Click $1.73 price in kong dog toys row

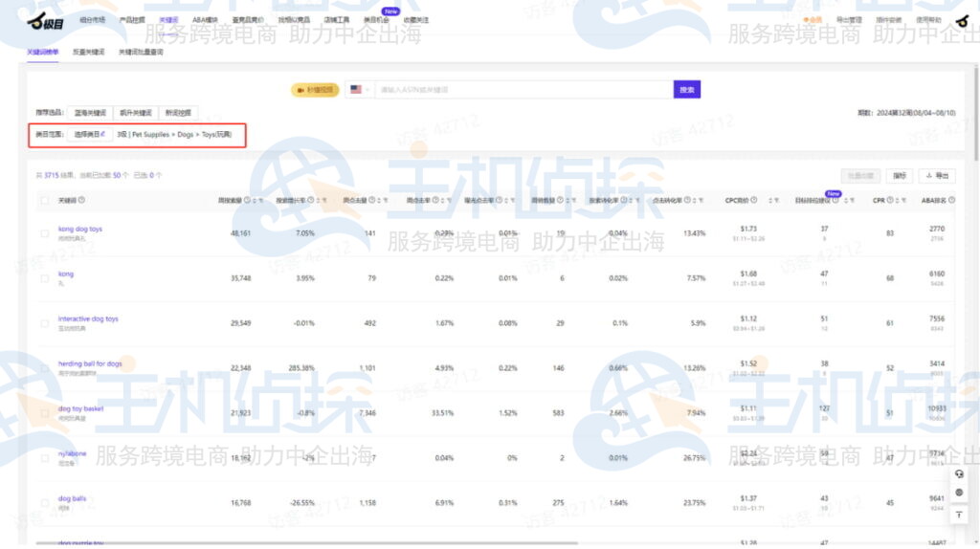(x=748, y=230)
